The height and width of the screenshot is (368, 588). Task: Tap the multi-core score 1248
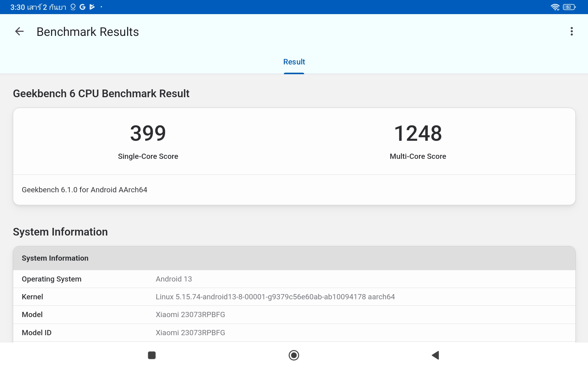point(418,133)
